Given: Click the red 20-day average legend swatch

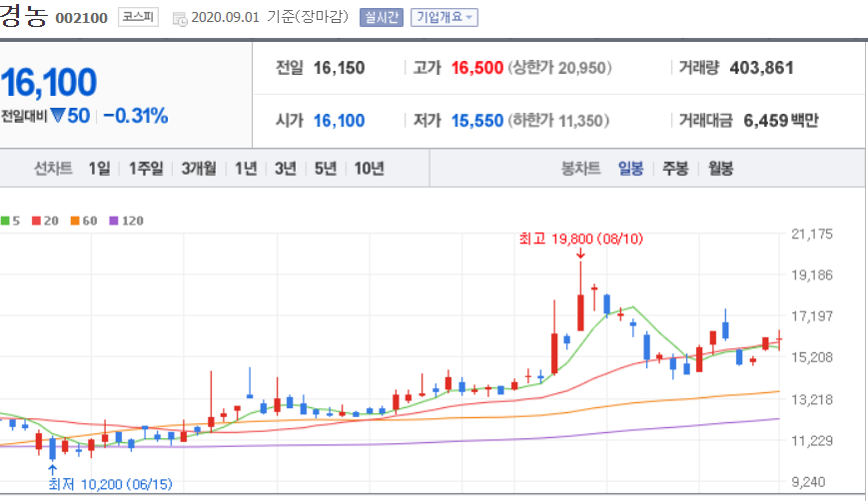Looking at the screenshot, I should pos(37,221).
